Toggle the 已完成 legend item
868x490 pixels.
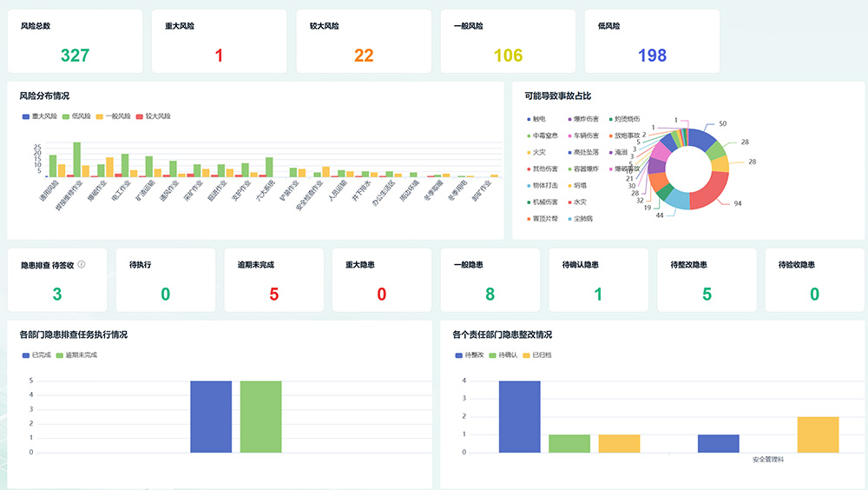36,354
